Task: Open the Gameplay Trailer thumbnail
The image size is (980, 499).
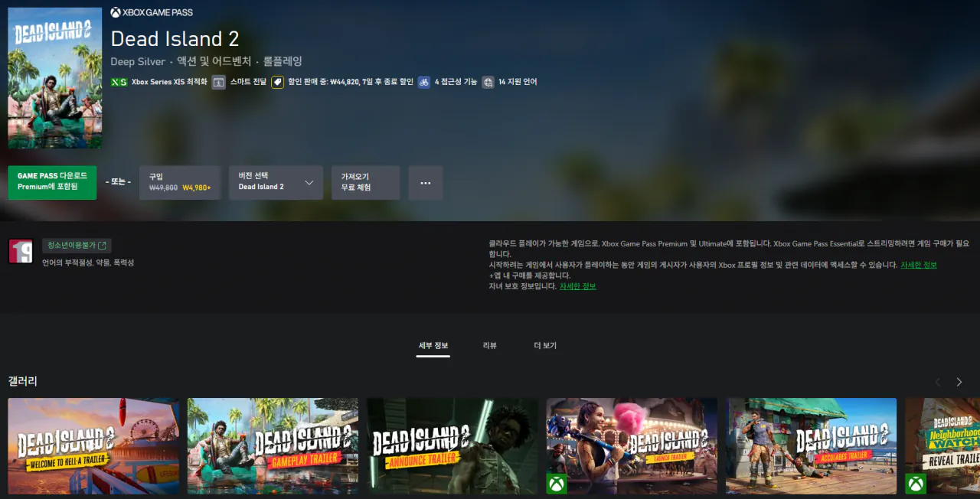Action: point(273,446)
